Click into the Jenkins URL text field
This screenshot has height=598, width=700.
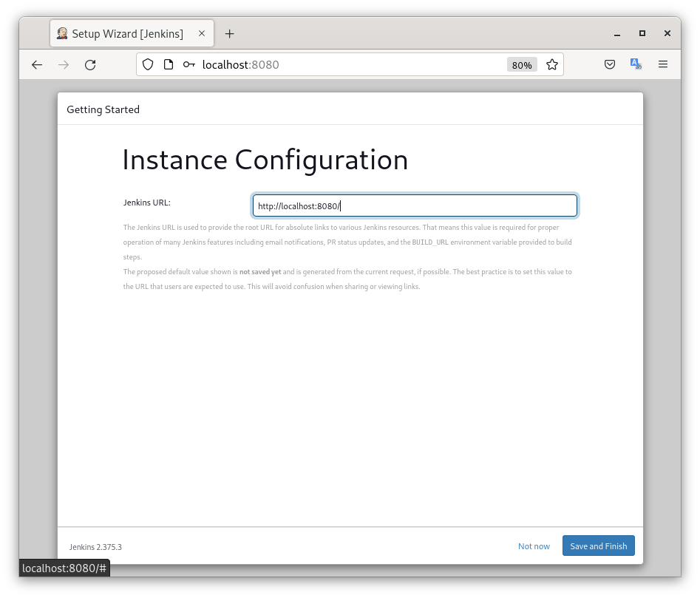415,206
